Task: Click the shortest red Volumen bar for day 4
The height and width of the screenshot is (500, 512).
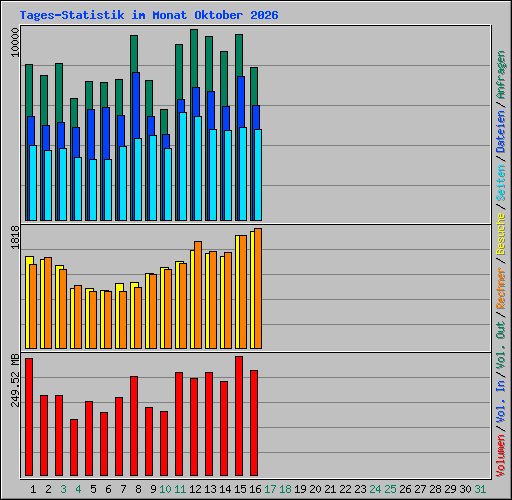Action: point(74,447)
